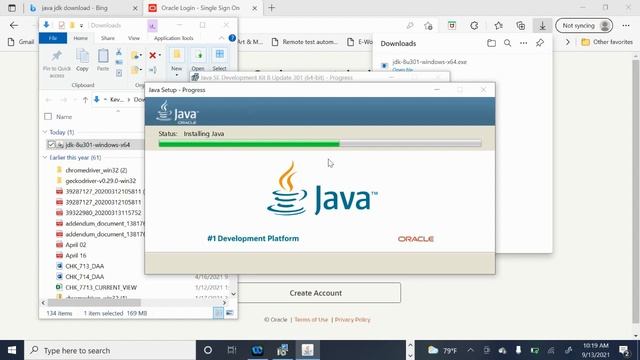Open Windows Start menu
Image resolution: width=640 pixels, height=360 pixels.
(12, 350)
